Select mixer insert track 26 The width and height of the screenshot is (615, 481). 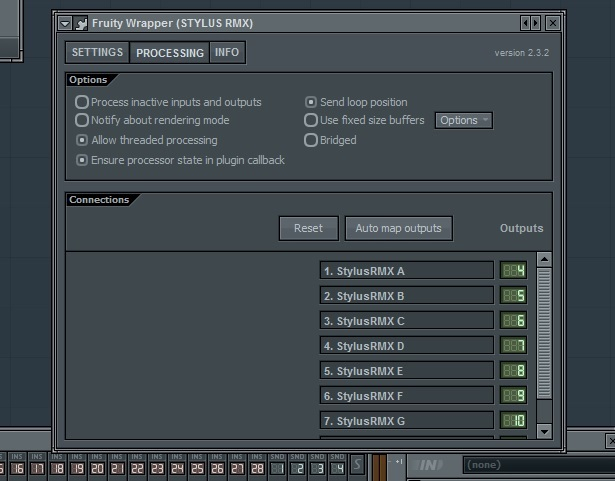pos(217,466)
